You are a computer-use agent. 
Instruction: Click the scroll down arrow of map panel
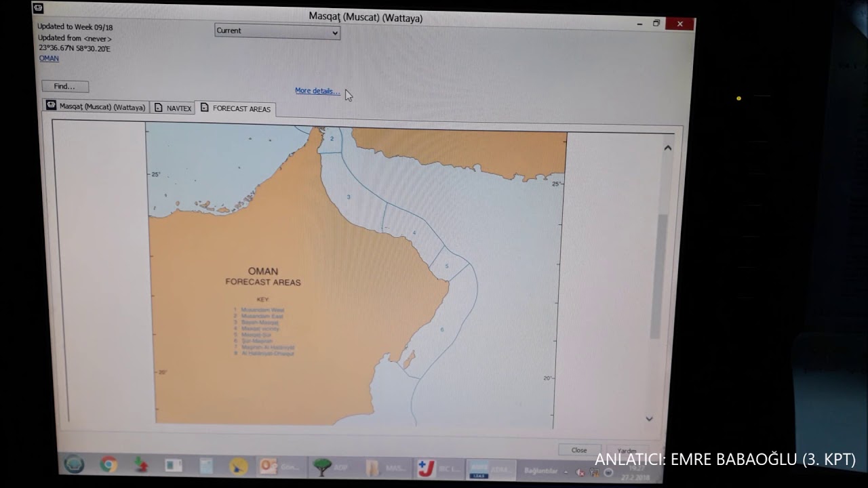649,419
